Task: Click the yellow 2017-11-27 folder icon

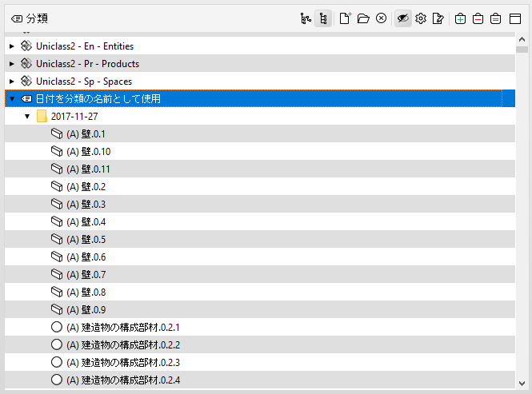Action: point(42,116)
